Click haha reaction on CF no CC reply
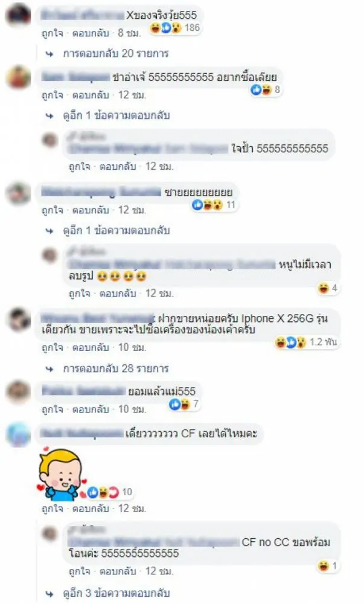Viewport: 364px width, 604px height. point(328,566)
